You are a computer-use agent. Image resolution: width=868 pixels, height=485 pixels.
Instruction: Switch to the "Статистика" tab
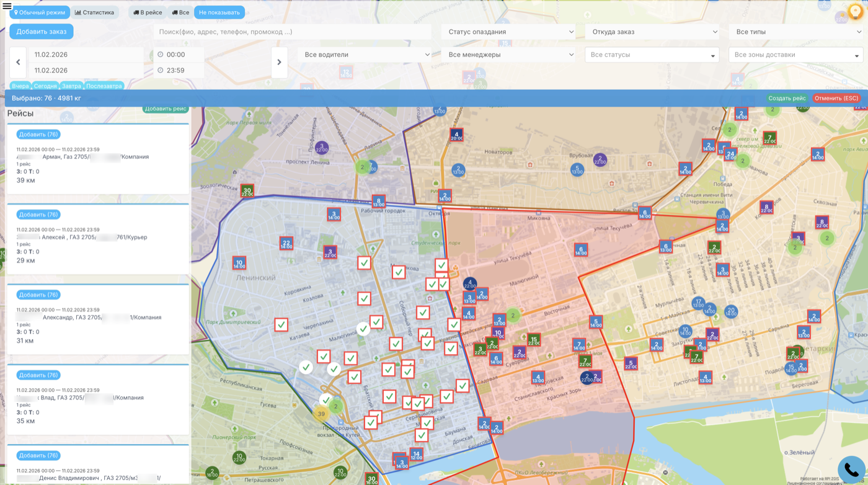pyautogui.click(x=95, y=12)
